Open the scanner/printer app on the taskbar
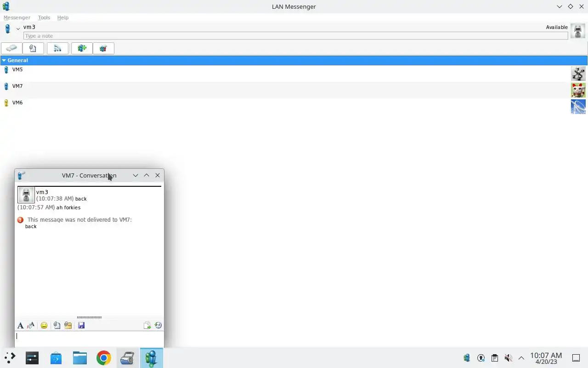588x368 pixels. point(128,358)
